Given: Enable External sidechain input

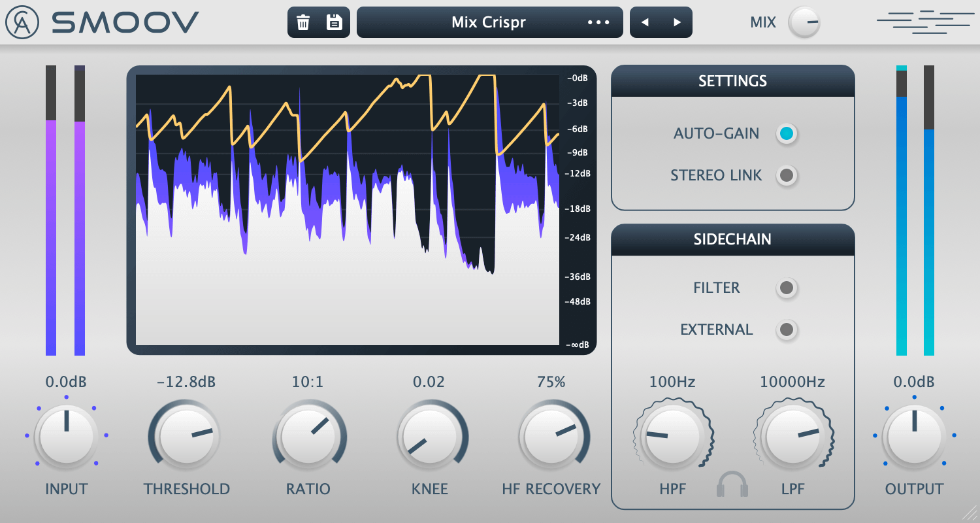Looking at the screenshot, I should [787, 330].
